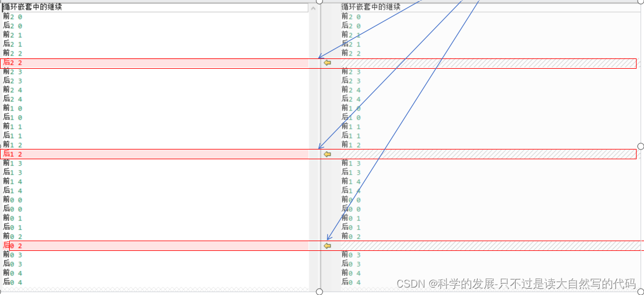Click line 后0 4 in the left pane
The image size is (644, 295).
13,282
